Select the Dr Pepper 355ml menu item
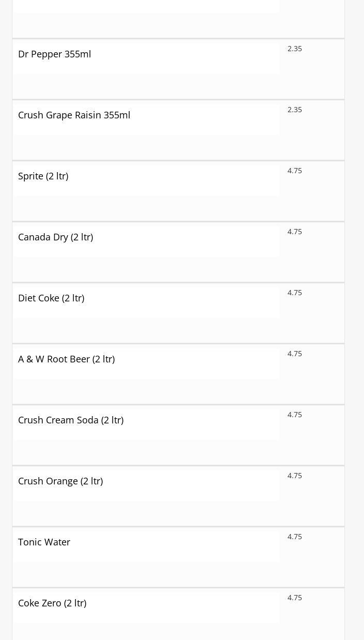The width and height of the screenshot is (364, 640). pyautogui.click(x=55, y=54)
